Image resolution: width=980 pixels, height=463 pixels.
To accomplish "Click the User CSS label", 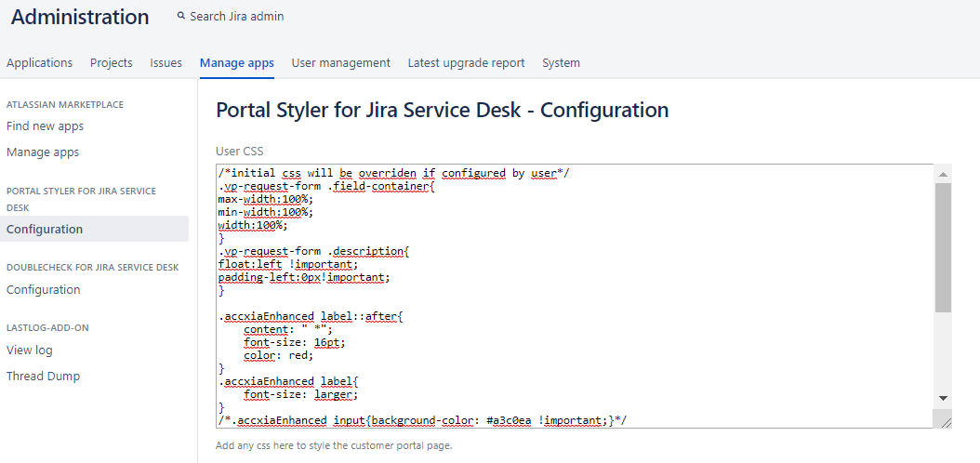I will pyautogui.click(x=239, y=151).
